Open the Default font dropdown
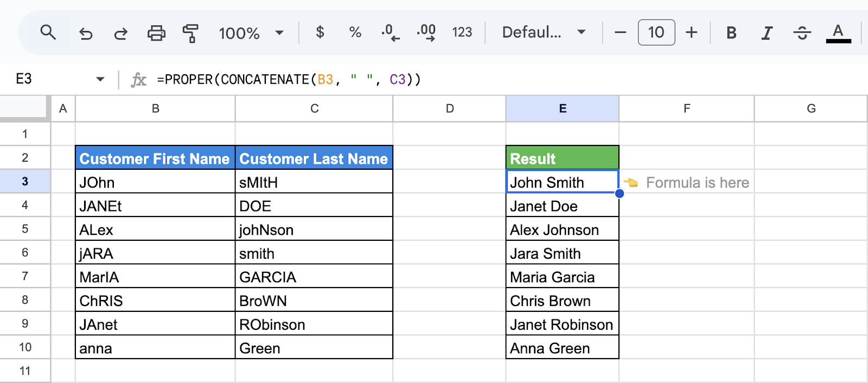 544,33
